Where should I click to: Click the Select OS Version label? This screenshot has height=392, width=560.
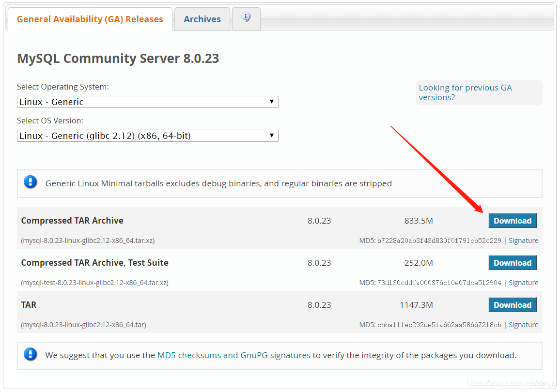50,121
